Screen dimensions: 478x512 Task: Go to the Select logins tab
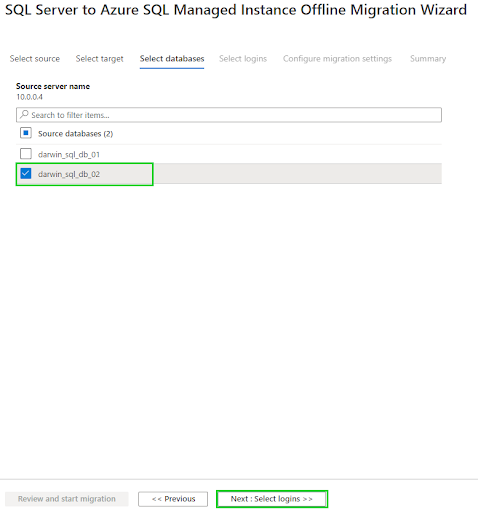click(x=243, y=59)
